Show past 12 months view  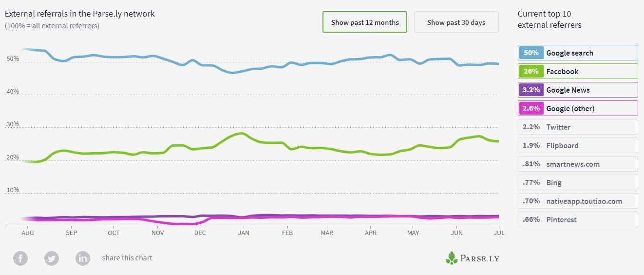click(365, 22)
